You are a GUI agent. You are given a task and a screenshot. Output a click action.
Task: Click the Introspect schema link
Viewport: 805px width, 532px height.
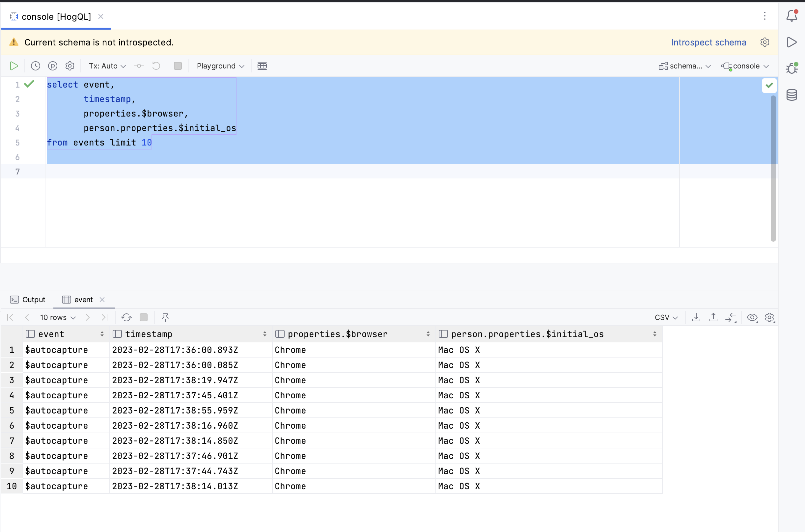(x=708, y=42)
